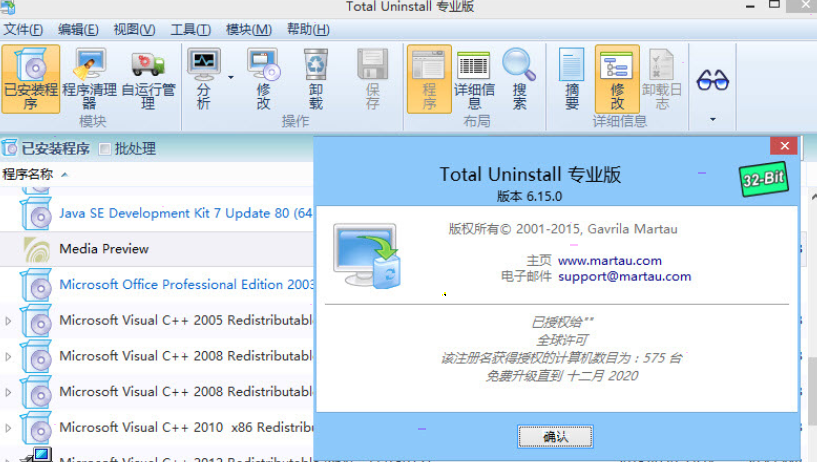Select Java SE Development Kit 7 row
Screen dimensions: 817x462
click(157, 214)
